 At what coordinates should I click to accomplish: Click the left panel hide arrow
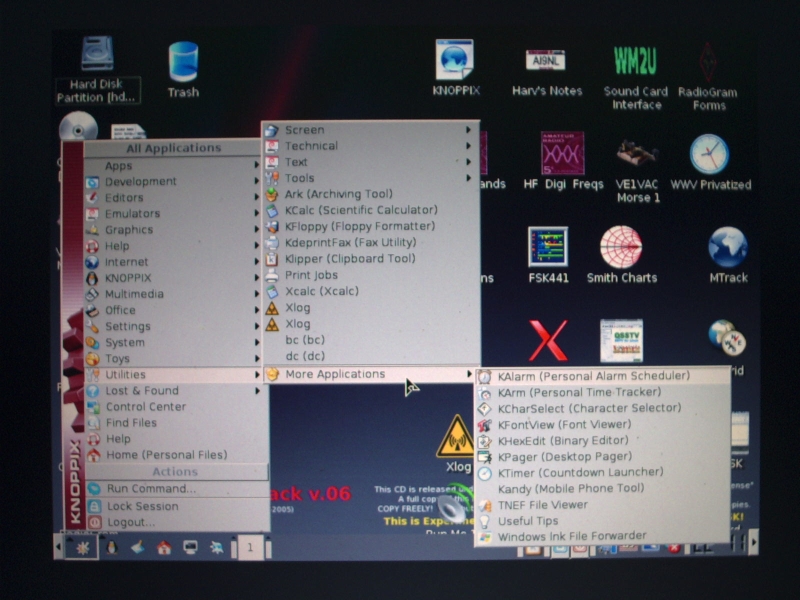(x=59, y=547)
